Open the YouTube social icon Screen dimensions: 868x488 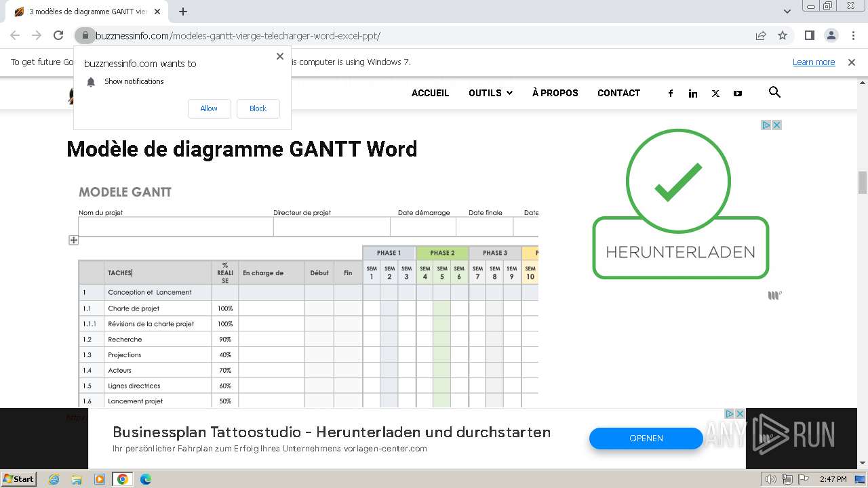[x=738, y=94]
